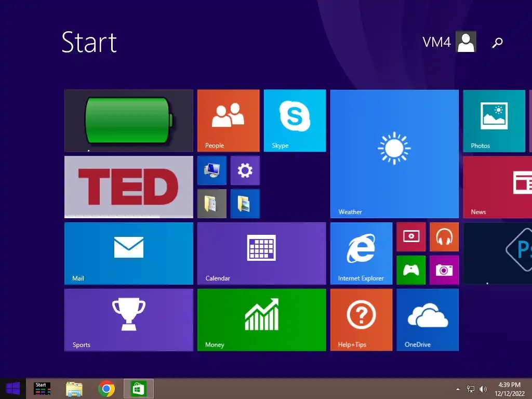Image resolution: width=532 pixels, height=399 pixels.
Task: Show hidden system tray icons
Action: (458, 389)
